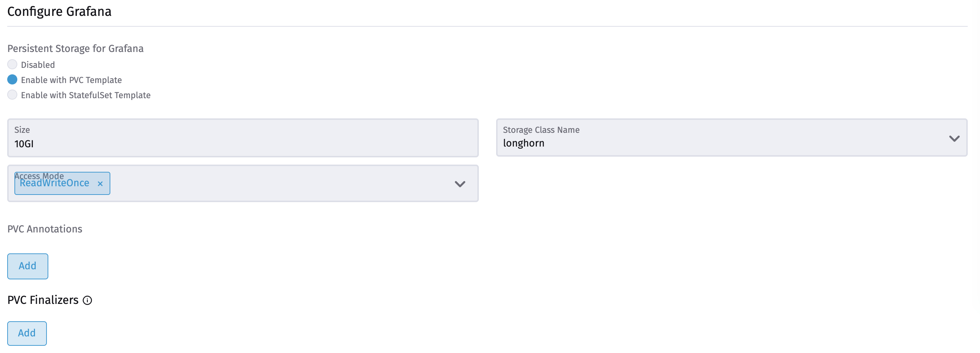This screenshot has width=980, height=353.
Task: Click the Persistent Storage for Grafana label
Action: [75, 48]
